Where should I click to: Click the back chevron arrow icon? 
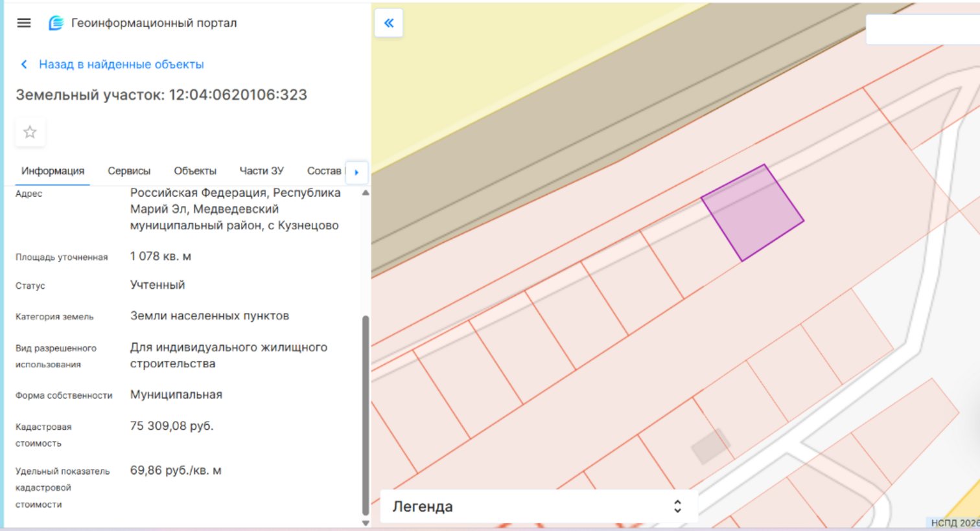coord(24,64)
